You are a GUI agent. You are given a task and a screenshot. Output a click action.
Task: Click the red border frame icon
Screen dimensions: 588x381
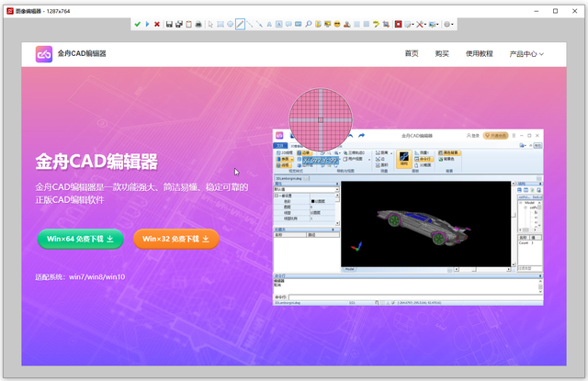398,25
